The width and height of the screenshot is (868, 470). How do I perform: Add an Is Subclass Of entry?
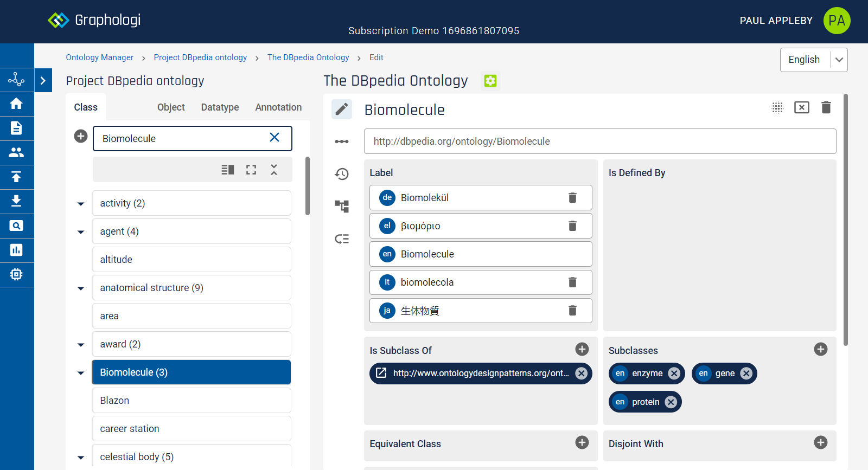(582, 349)
